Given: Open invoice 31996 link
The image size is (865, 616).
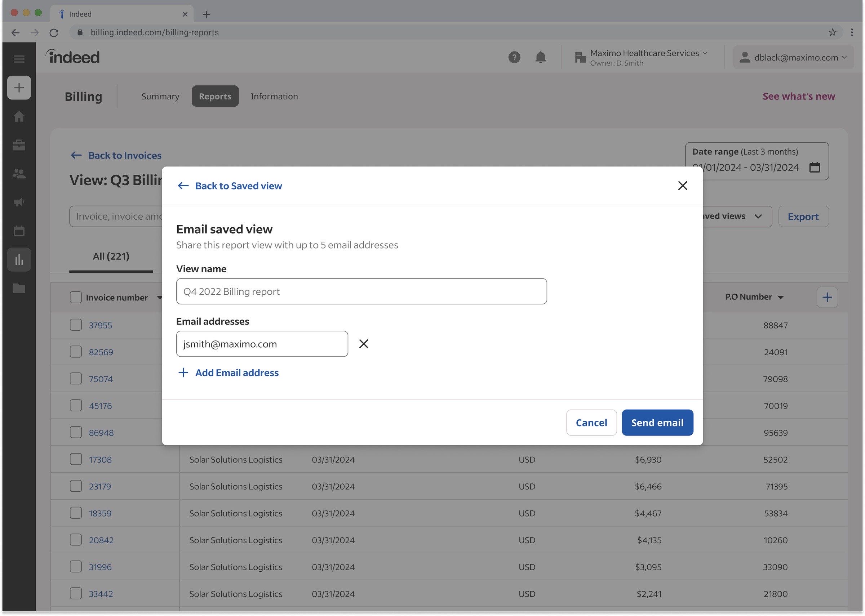Looking at the screenshot, I should pyautogui.click(x=100, y=567).
